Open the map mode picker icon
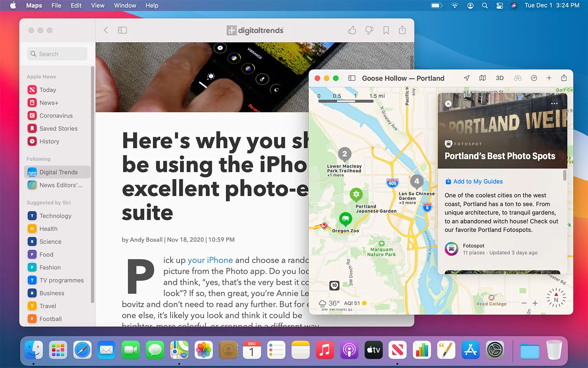 coord(483,78)
